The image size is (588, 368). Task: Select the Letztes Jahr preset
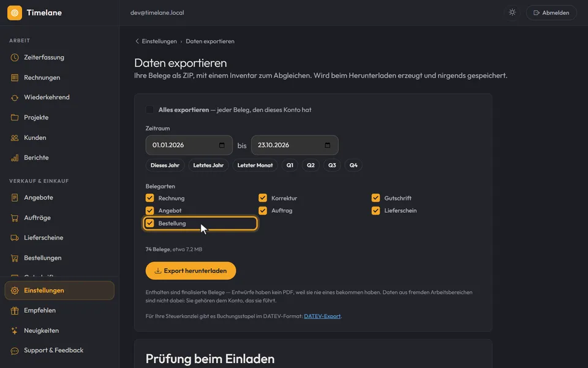point(208,165)
